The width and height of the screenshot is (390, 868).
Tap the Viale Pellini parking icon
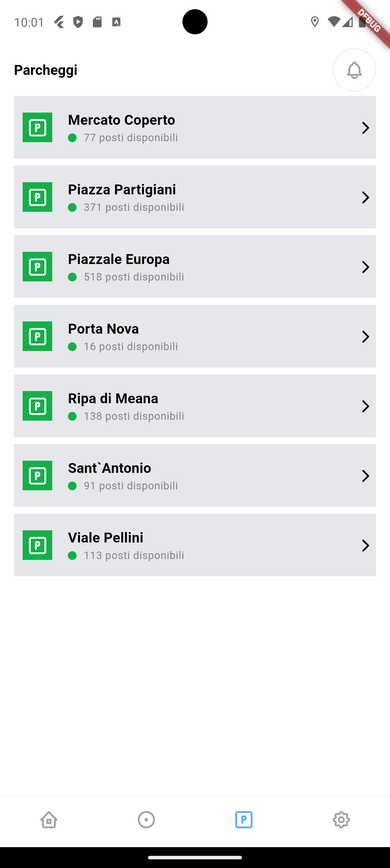(37, 545)
